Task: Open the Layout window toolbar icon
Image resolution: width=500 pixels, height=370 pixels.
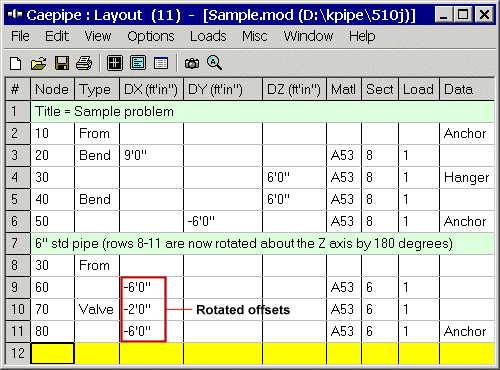Action: [x=138, y=63]
